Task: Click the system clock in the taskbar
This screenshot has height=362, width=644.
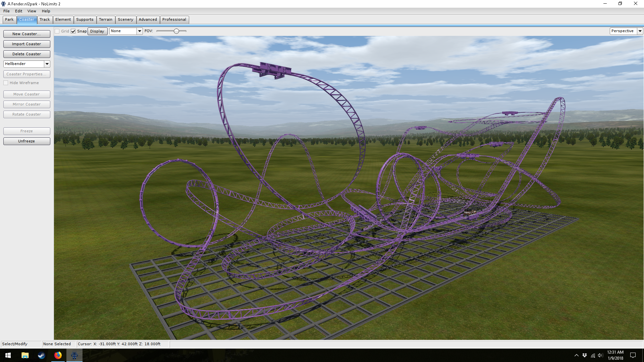Action: point(615,355)
